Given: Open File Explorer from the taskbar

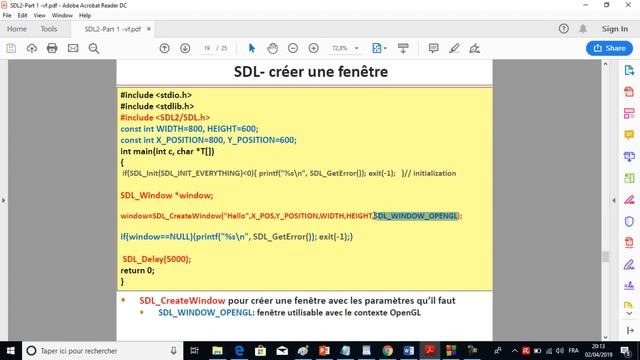Looking at the screenshot, I should tap(217, 351).
